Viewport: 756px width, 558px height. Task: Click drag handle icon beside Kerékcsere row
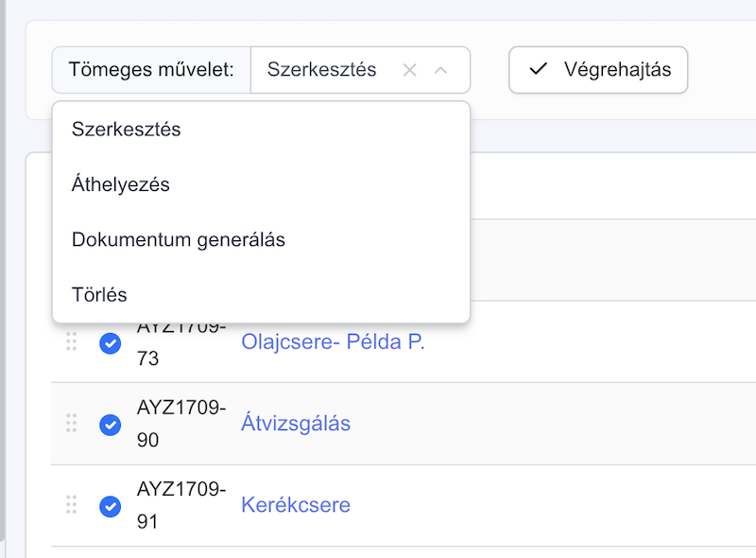(72, 504)
